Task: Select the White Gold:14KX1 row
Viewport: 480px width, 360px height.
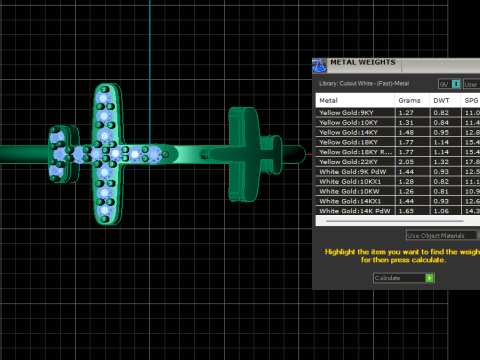Action: (398, 201)
